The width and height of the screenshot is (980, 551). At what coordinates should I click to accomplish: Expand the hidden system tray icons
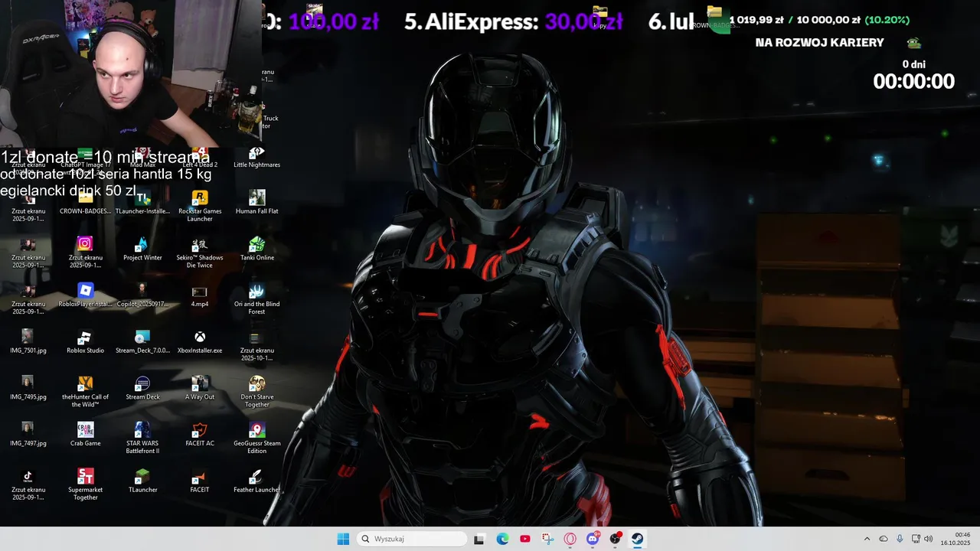coord(867,539)
